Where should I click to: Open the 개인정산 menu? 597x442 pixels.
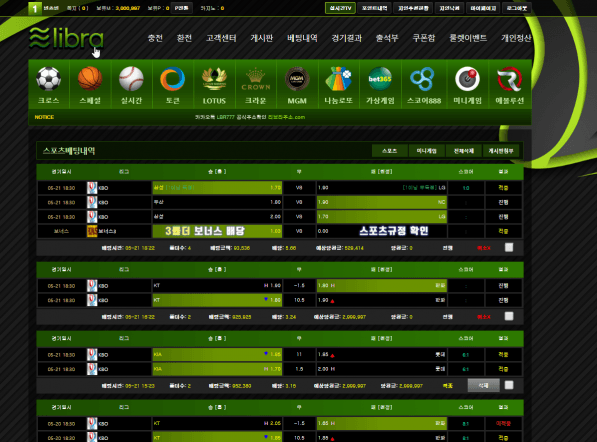[x=516, y=38]
